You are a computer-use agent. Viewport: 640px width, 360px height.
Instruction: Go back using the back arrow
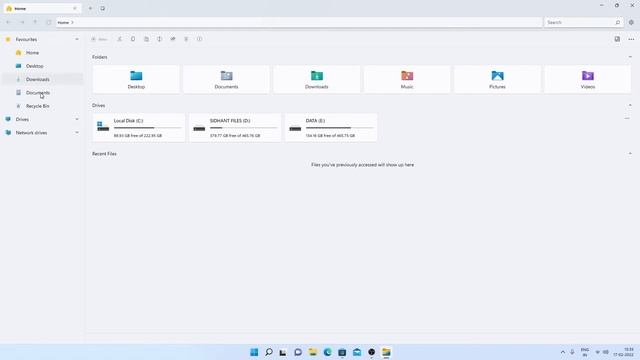tap(9, 22)
